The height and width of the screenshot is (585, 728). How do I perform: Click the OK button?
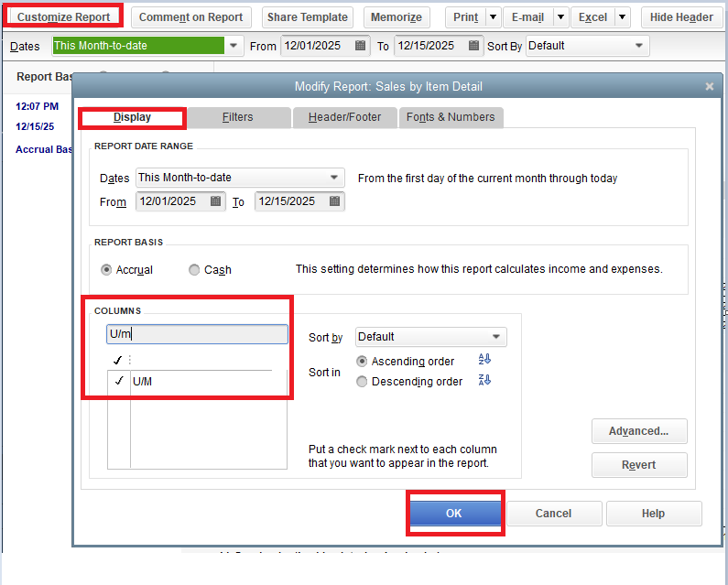pos(454,514)
